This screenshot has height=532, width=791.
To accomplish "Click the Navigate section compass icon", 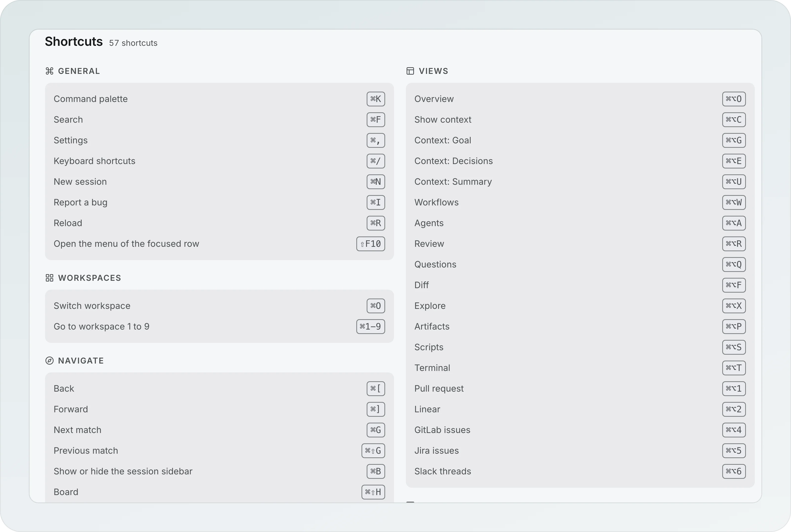I will pos(50,361).
